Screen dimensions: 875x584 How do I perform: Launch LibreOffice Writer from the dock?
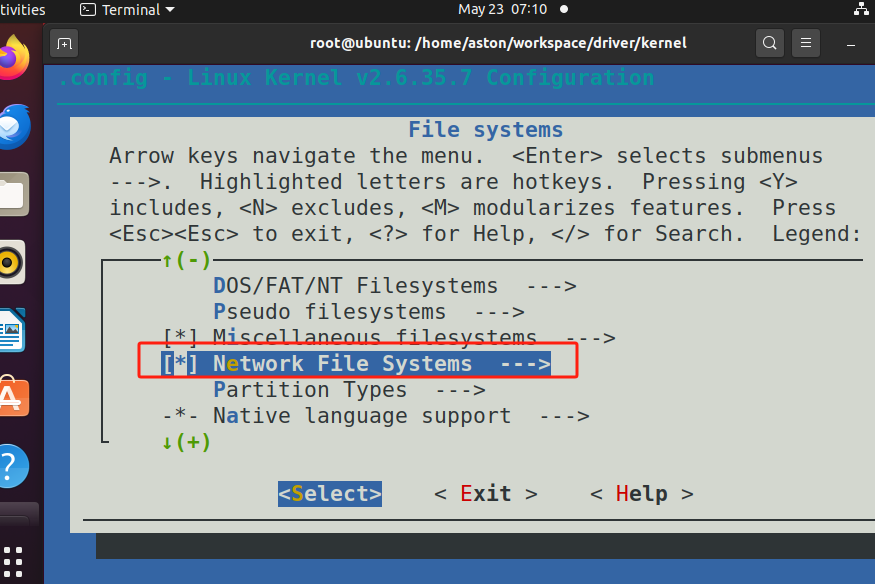(12, 330)
